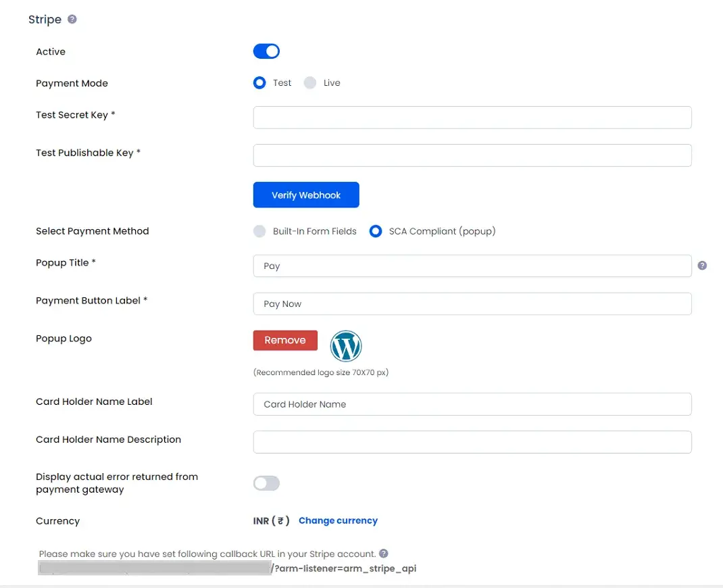Click the WordPress popup logo image
The image size is (723, 588).
click(x=346, y=347)
